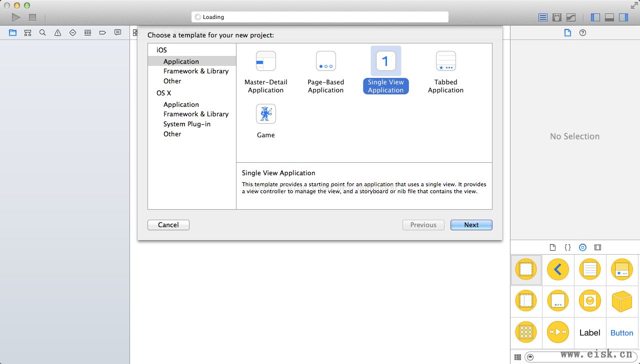
Task: Select the iOS category header
Action: pyautogui.click(x=161, y=50)
